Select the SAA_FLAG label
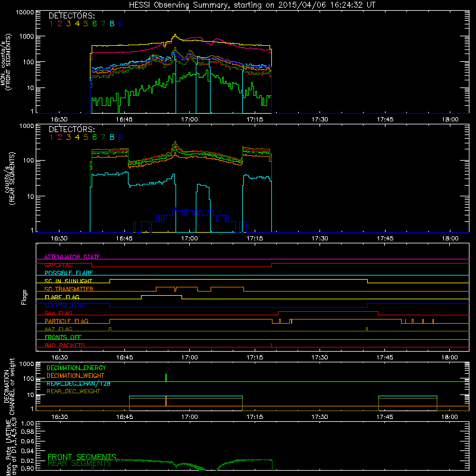The image size is (476, 476). click(58, 313)
